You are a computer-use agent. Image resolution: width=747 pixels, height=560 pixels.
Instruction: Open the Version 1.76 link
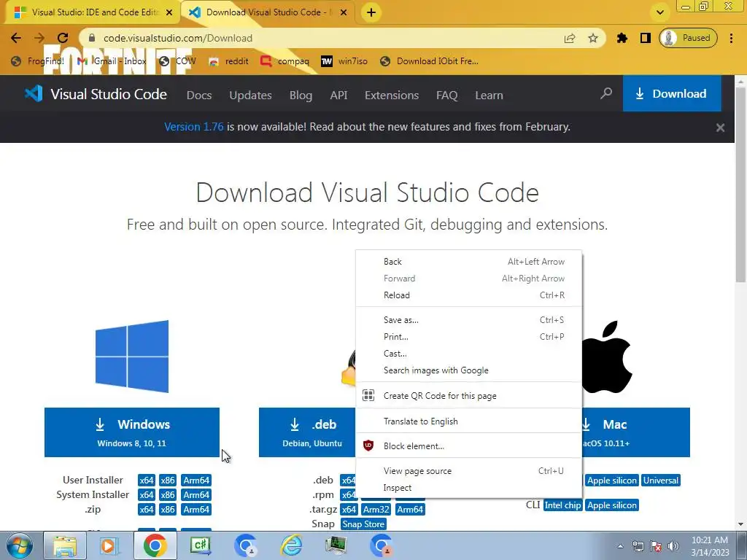point(193,127)
